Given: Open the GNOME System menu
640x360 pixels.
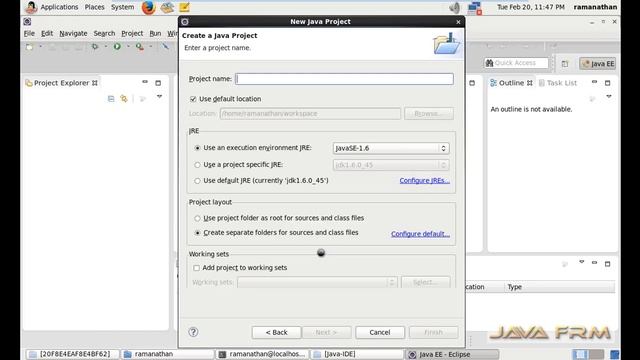Looking at the screenshot, I should tap(122, 7).
